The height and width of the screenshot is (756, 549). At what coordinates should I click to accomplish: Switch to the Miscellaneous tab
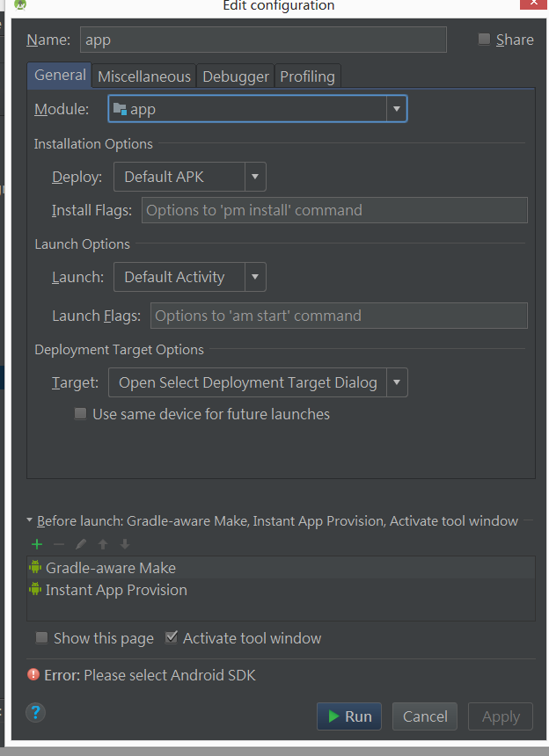click(x=144, y=76)
